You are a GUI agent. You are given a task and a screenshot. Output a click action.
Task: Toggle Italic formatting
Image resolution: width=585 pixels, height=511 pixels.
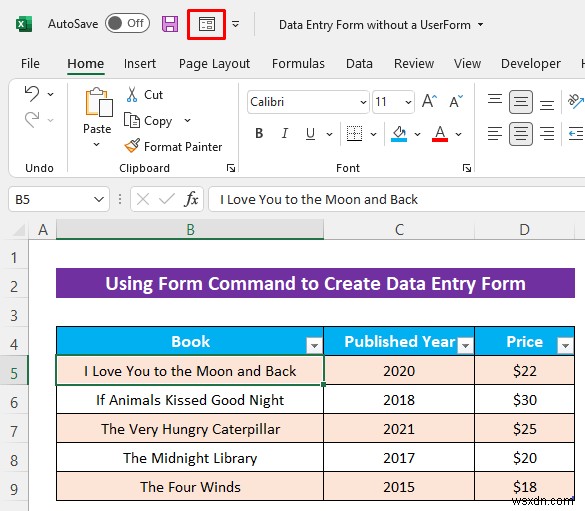(285, 134)
